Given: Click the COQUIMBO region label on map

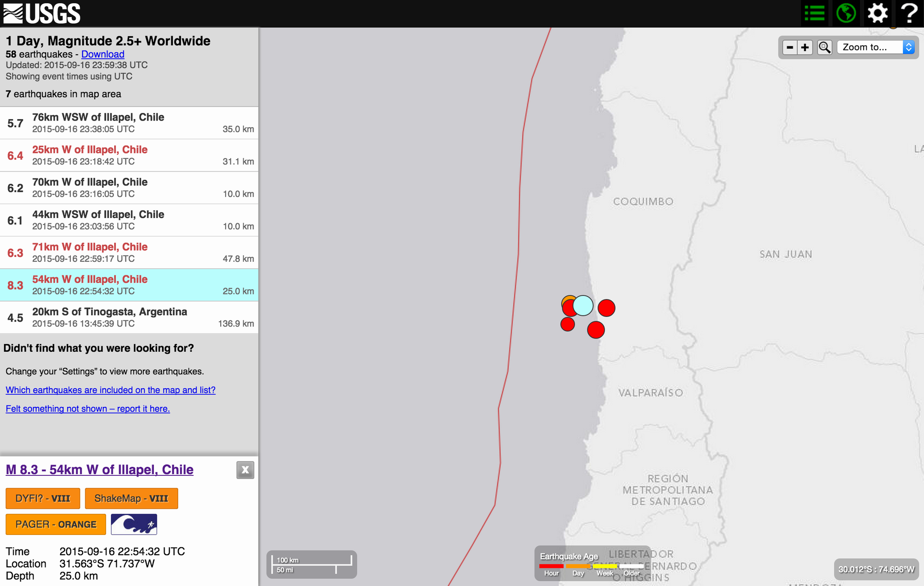Looking at the screenshot, I should [x=643, y=202].
